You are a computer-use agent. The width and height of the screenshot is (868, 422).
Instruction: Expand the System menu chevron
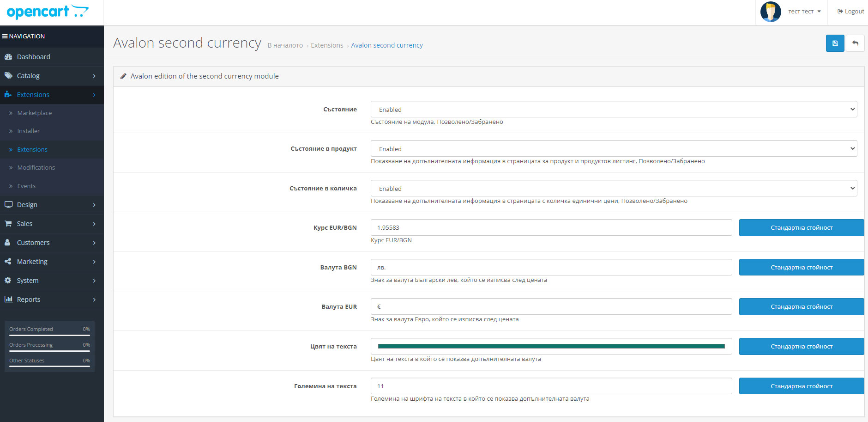[x=94, y=281]
